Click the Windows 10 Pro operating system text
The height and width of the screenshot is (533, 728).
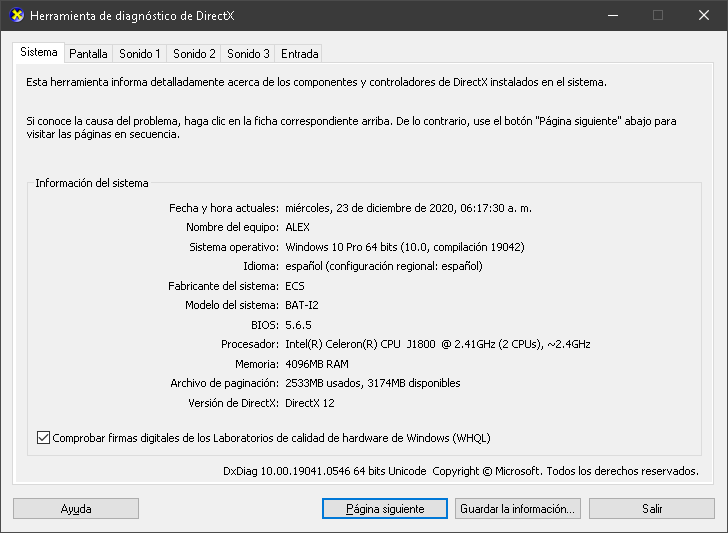pos(405,247)
